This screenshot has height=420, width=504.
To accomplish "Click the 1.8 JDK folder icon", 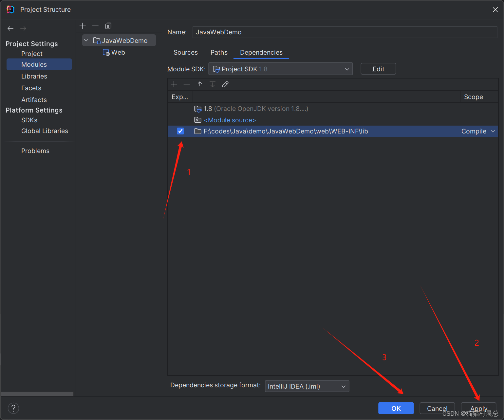I will click(x=198, y=109).
